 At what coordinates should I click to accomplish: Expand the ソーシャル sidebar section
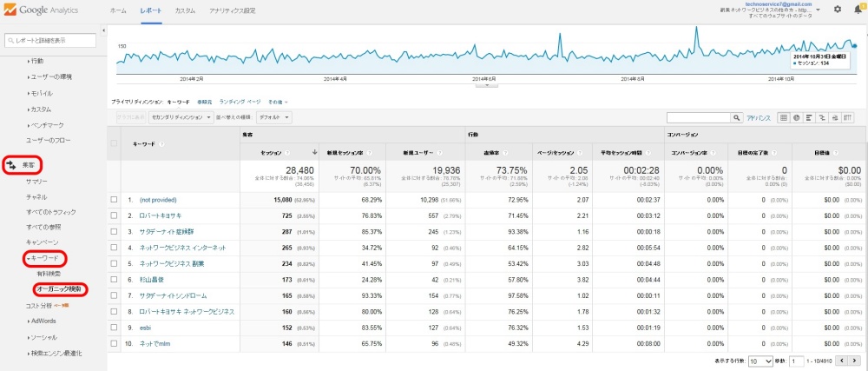pos(42,337)
